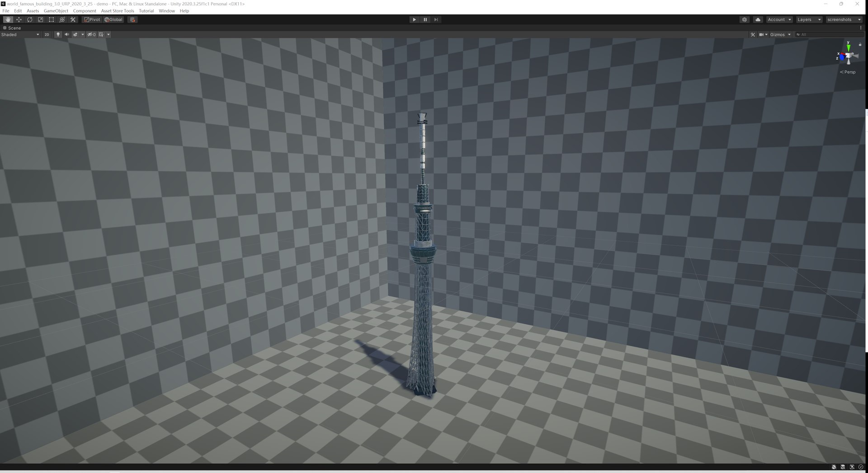Toggle scene audio on or off

67,34
